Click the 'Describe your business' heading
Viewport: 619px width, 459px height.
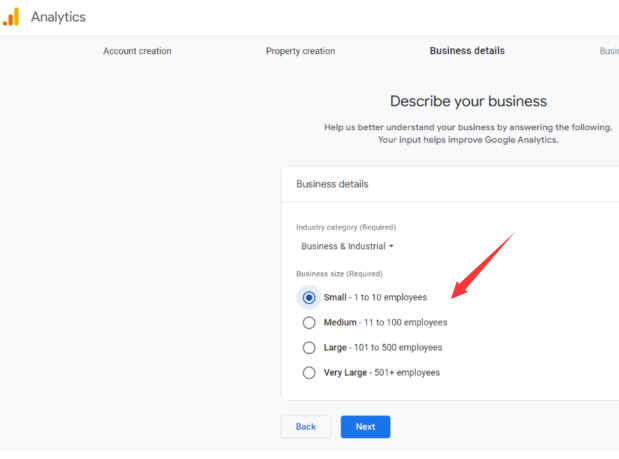coord(468,101)
